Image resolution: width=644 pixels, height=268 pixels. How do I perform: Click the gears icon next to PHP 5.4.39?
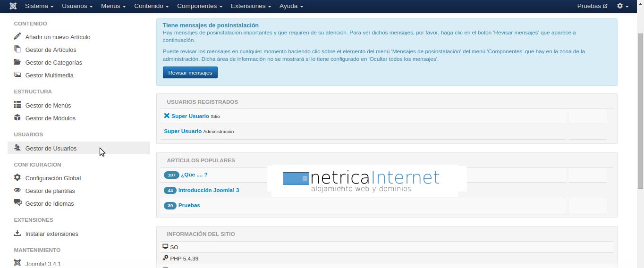165,258
